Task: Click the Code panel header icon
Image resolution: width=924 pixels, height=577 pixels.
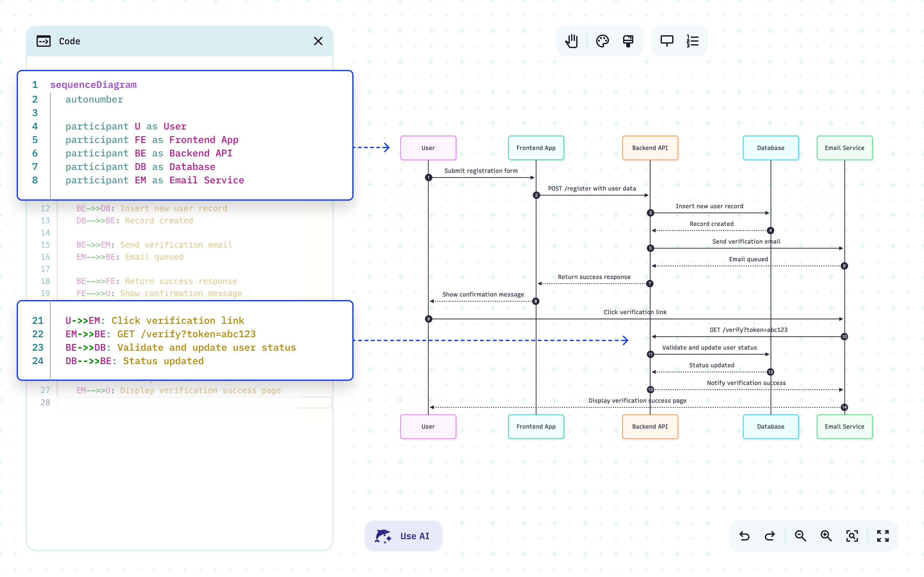Action: 43,41
